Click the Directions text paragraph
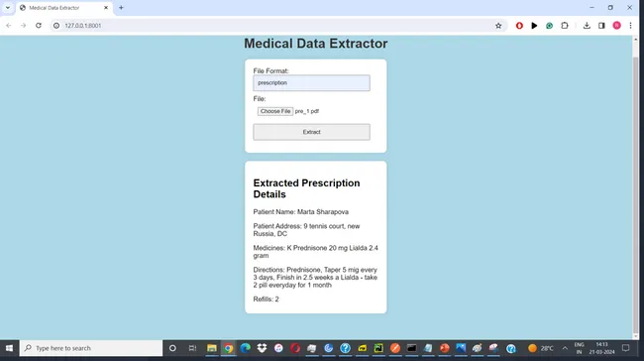The height and width of the screenshot is (361, 644). [x=315, y=278]
